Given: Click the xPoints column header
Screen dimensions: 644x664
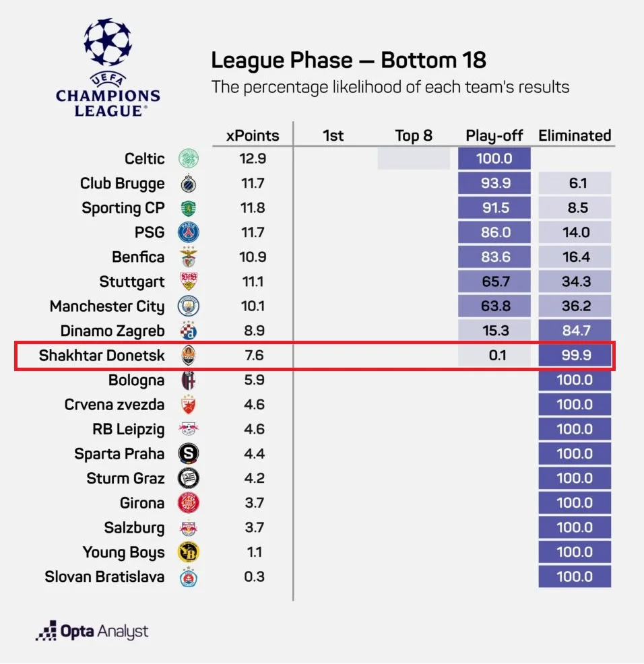Looking at the screenshot, I should click(x=253, y=135).
